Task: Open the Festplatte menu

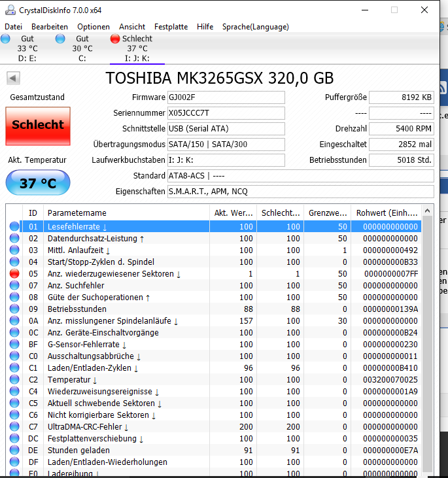Action: point(171,27)
